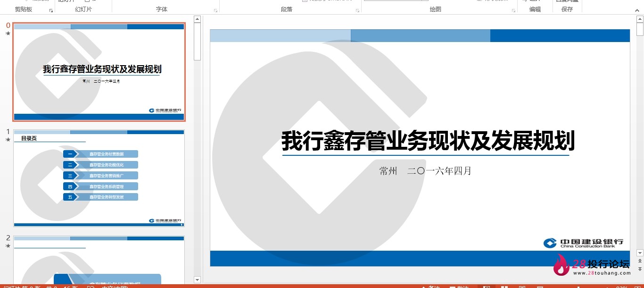
Task: Click the 绘图 group label
Action: [436, 9]
